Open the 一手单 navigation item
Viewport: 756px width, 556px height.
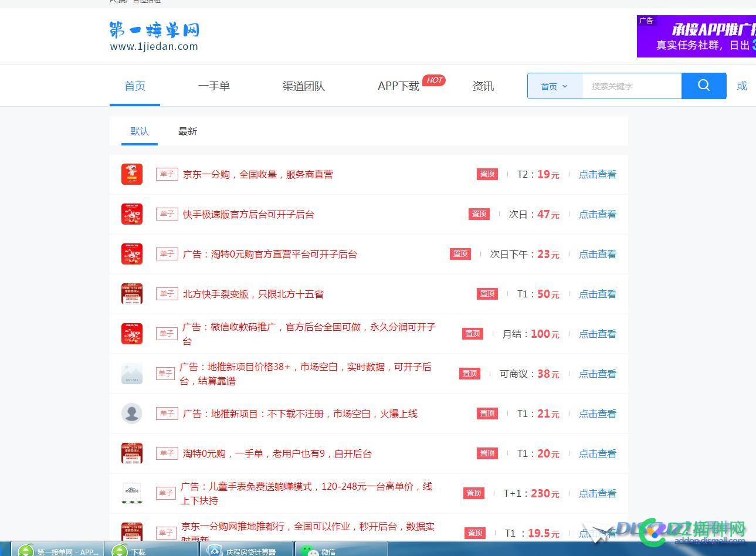214,86
